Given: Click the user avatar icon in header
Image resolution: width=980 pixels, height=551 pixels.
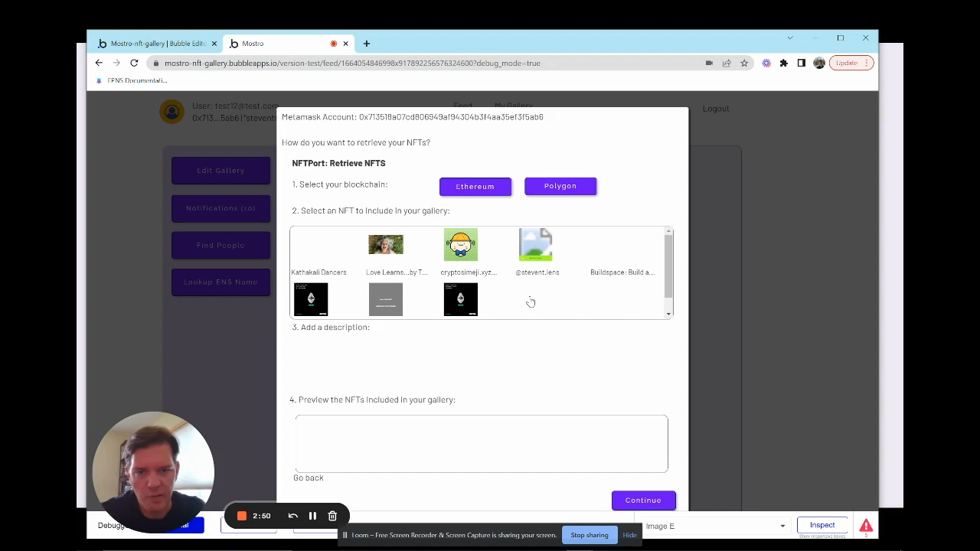Looking at the screenshot, I should pos(172,112).
